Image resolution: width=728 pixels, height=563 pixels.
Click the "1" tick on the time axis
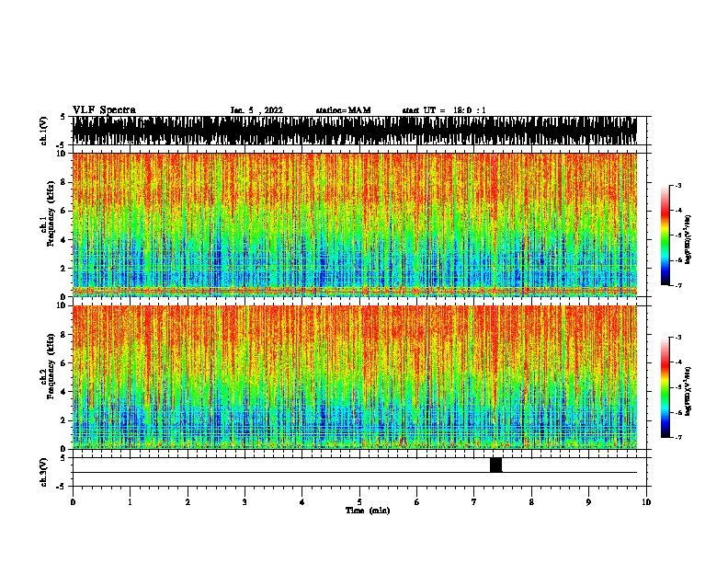click(x=130, y=502)
